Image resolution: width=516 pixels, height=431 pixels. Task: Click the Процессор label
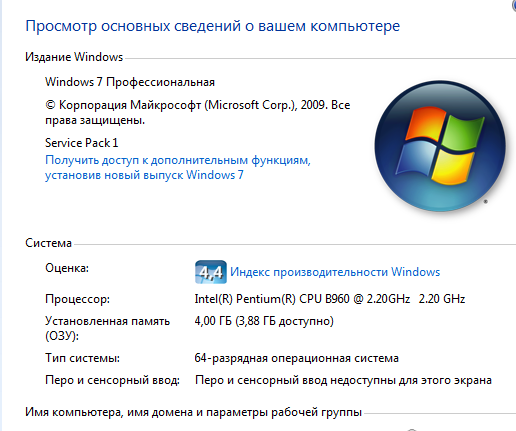(x=77, y=299)
